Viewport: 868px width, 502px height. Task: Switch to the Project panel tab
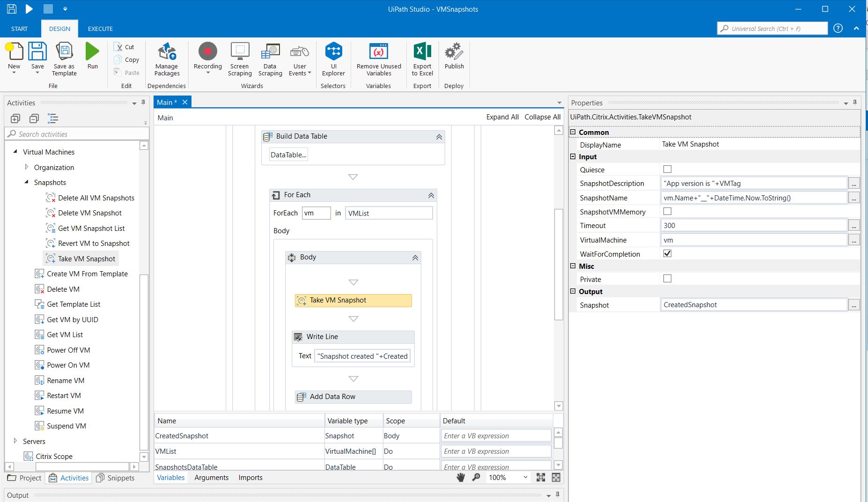click(x=25, y=478)
